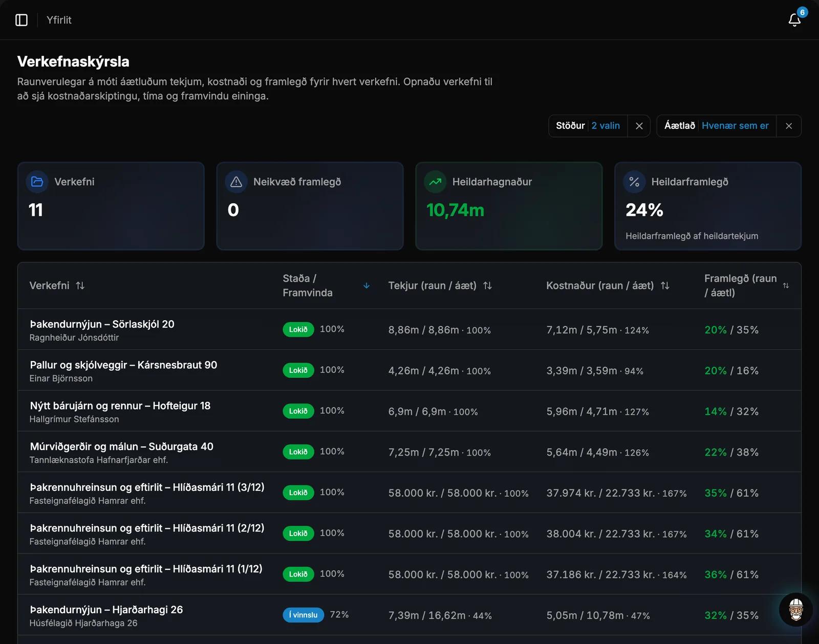Viewport: 819px width, 644px height.
Task: Click Lokið badge in Kársnesbraut 90 row
Action: point(298,370)
